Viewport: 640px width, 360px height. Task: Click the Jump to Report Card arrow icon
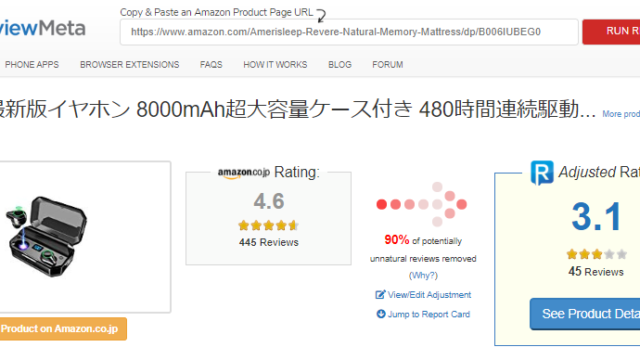coord(381,314)
